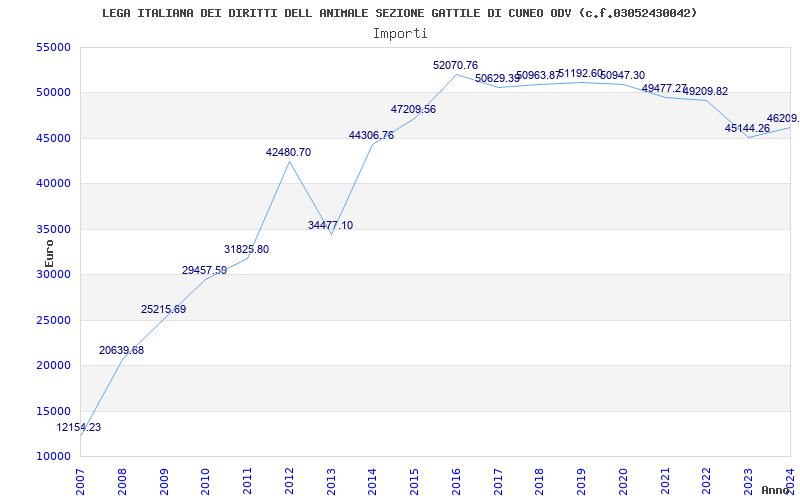Select 2012 on the x-axis
This screenshot has height=500, width=800.
click(289, 480)
